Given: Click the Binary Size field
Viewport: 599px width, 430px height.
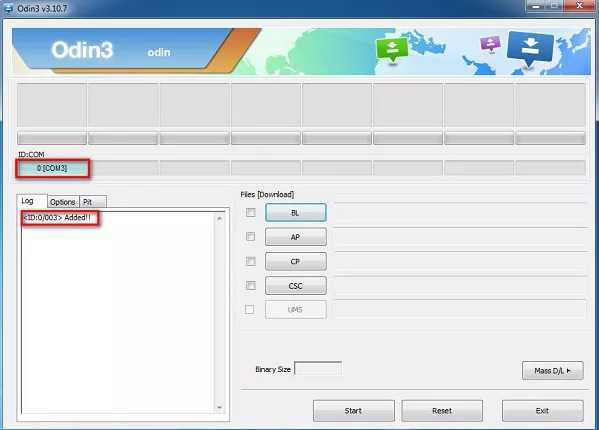Looking at the screenshot, I should click(318, 369).
